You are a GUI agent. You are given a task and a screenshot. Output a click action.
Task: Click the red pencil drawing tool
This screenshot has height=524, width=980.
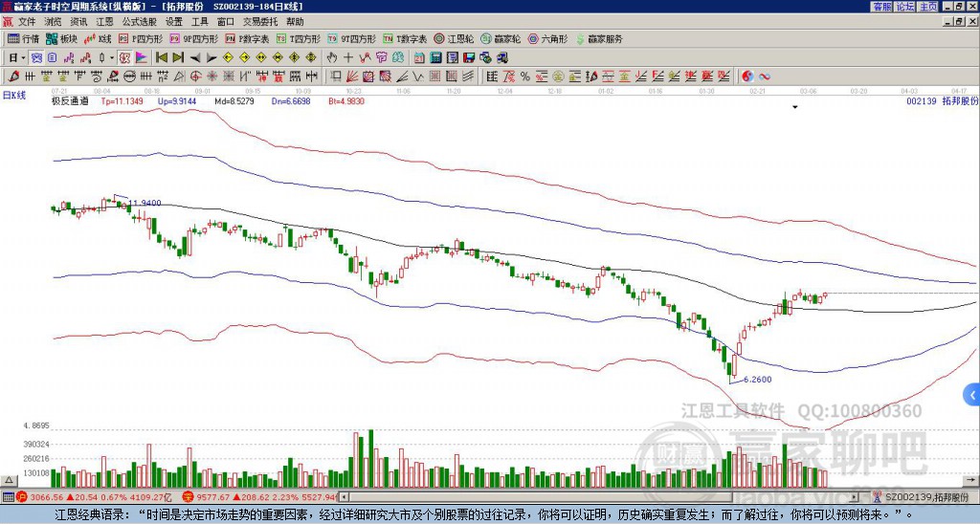pos(13,76)
